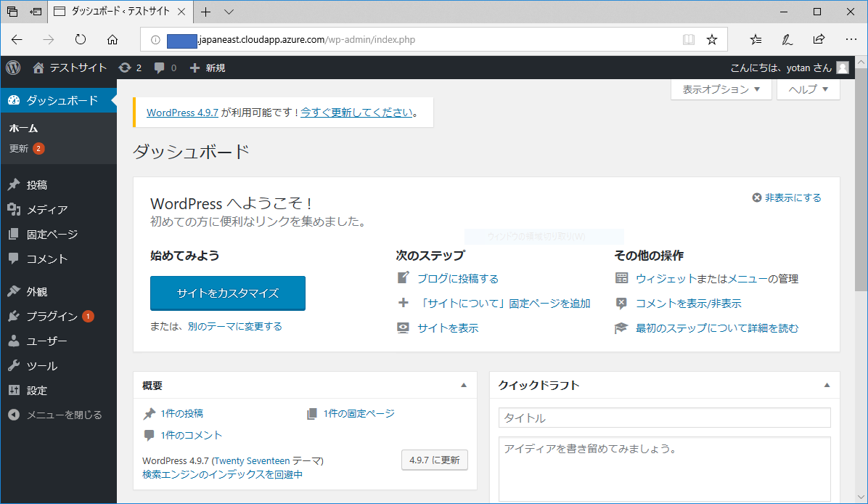868x504 pixels.
Task: Click the add notes pen icon
Action: pyautogui.click(x=787, y=39)
